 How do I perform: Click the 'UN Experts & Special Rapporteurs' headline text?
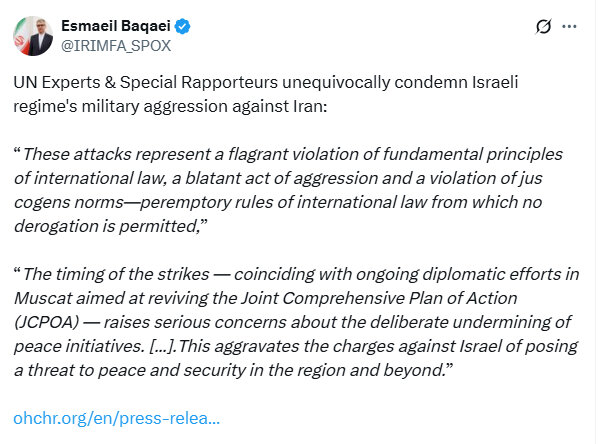click(146, 83)
